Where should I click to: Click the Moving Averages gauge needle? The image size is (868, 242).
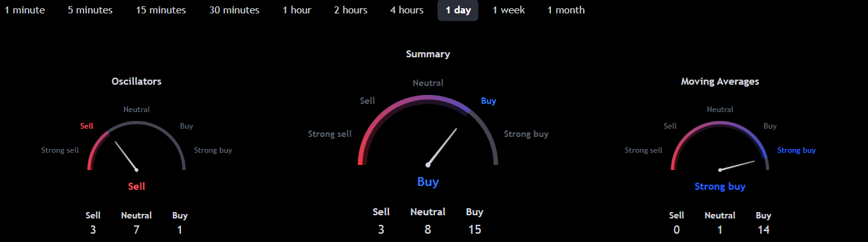737,165
